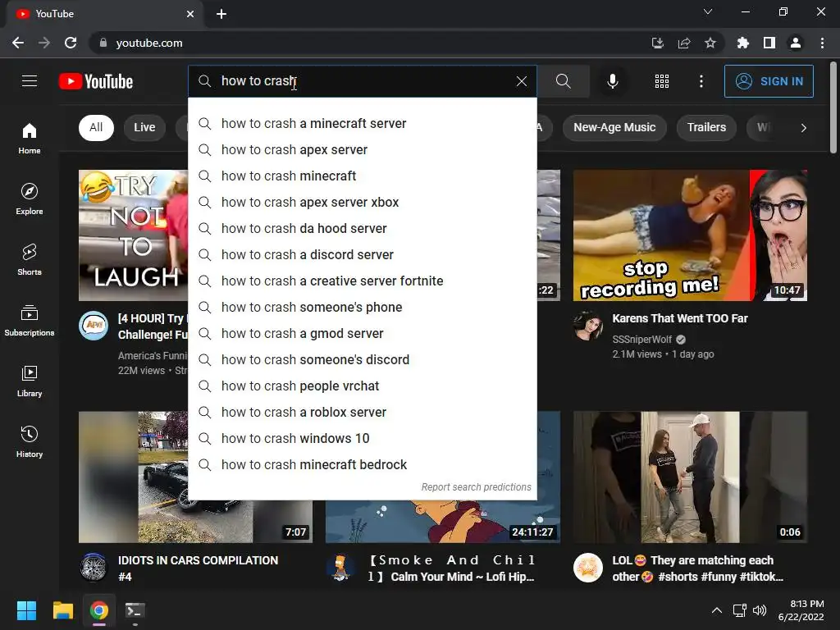
Task: Choose suggestion 'how to crash people vrchat'
Action: [362, 386]
